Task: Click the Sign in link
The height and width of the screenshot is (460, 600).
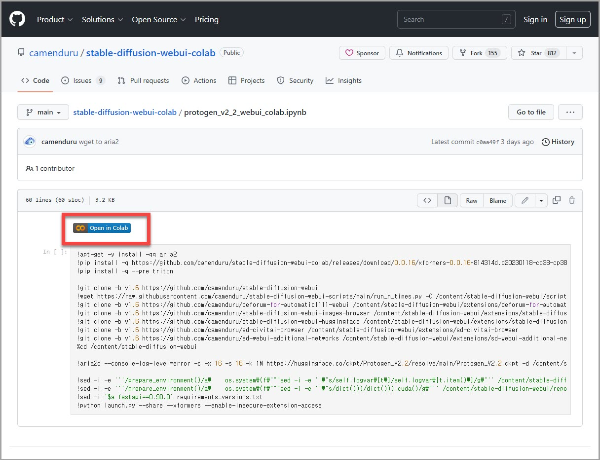Action: (x=535, y=20)
